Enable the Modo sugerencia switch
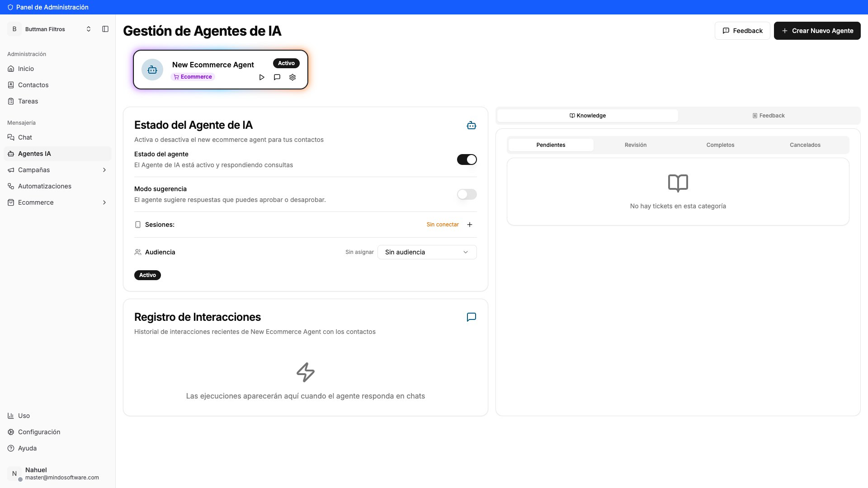This screenshot has height=488, width=868. 467,194
